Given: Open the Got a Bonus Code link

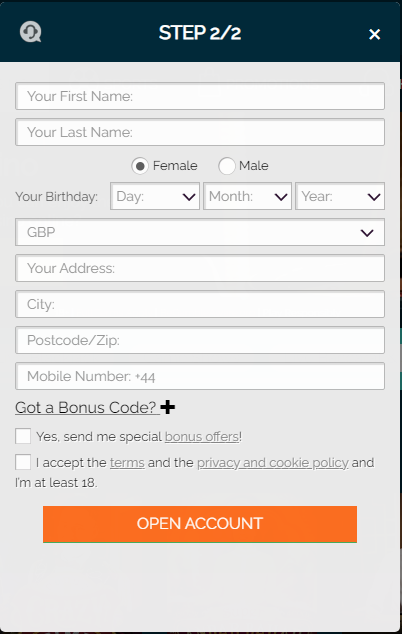Looking at the screenshot, I should point(86,407).
